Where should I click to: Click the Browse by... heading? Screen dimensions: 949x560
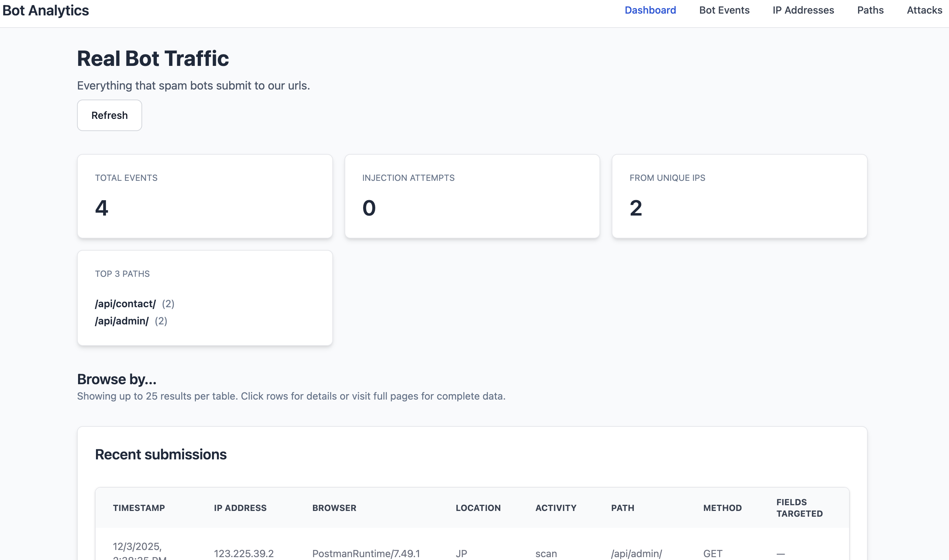point(117,379)
